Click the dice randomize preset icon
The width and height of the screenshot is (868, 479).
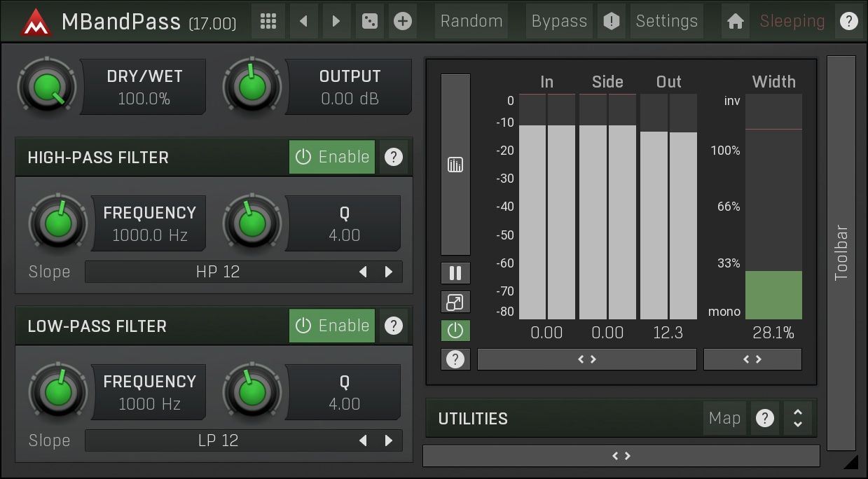[x=368, y=21]
